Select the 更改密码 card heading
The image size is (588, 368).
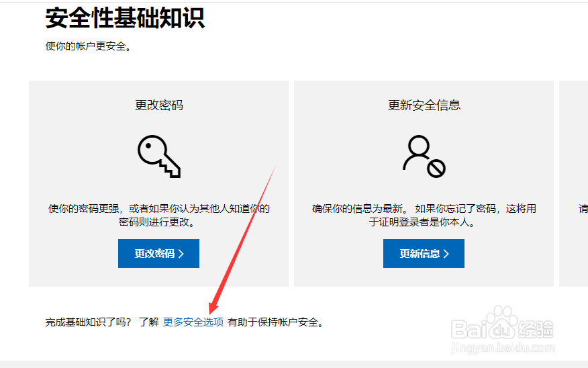pyautogui.click(x=159, y=105)
